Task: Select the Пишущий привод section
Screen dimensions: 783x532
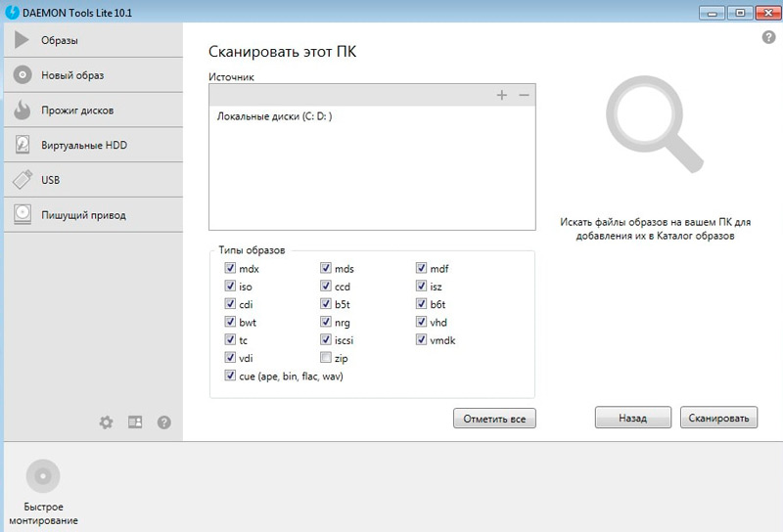Action: pyautogui.click(x=93, y=214)
